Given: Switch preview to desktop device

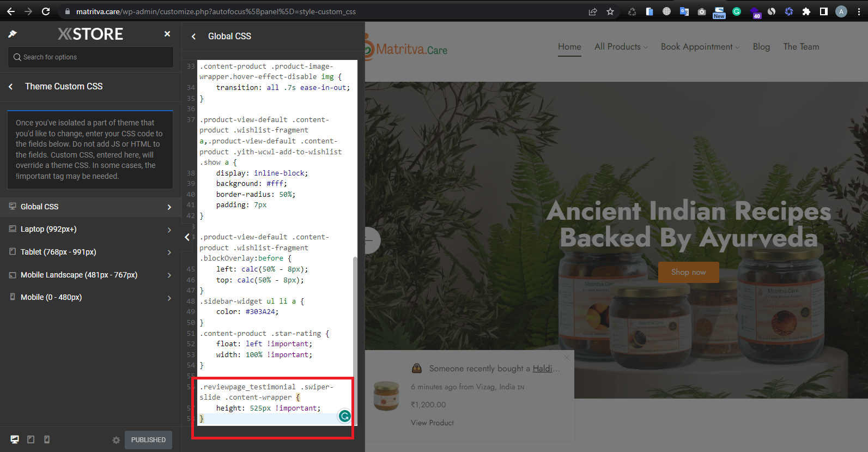Looking at the screenshot, I should (x=15, y=439).
